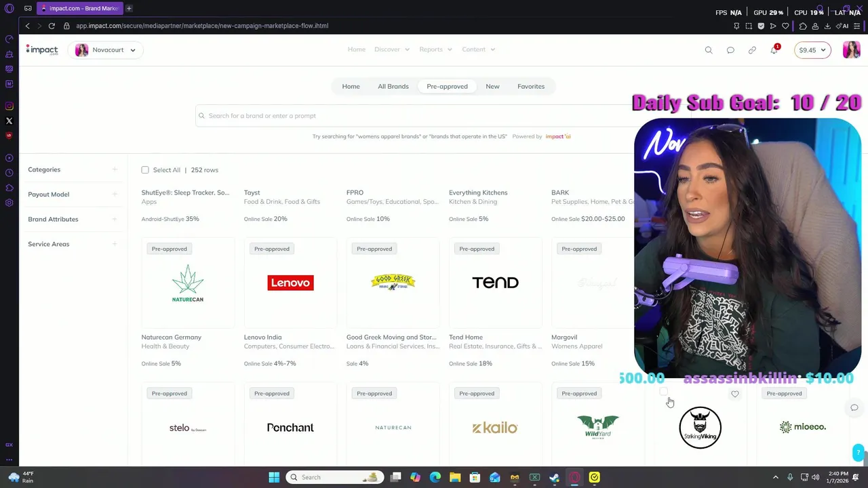868x488 pixels.
Task: Open the Naturecan Germany brand link
Action: (x=171, y=337)
